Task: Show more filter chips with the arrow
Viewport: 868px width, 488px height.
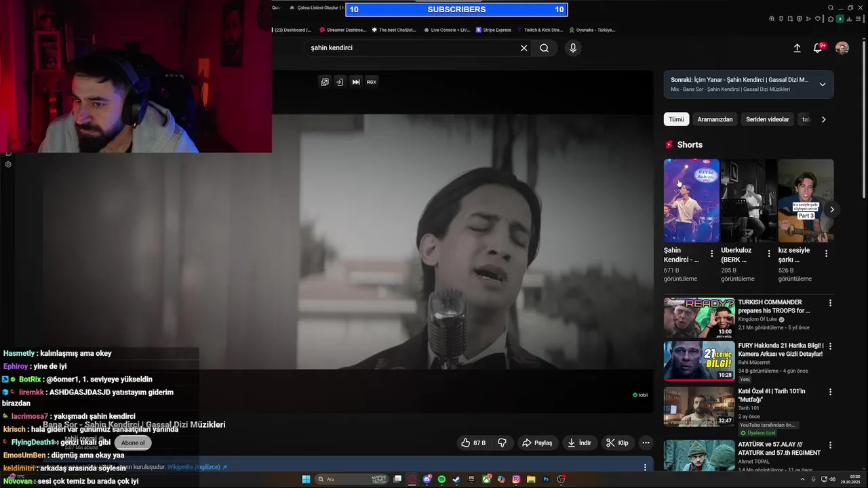Action: coord(823,119)
